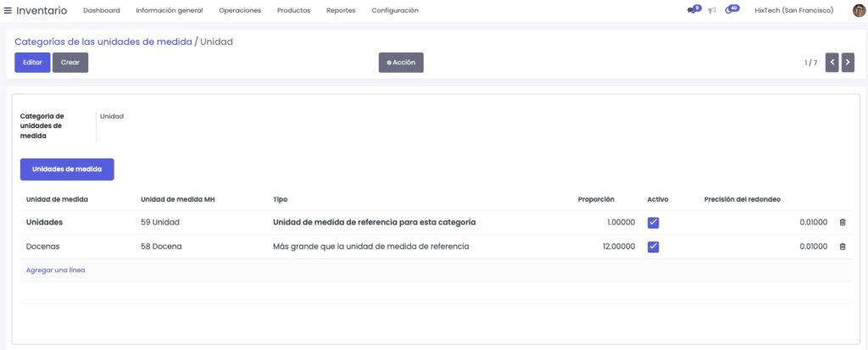Go to next record with right arrow
Viewport: 868px width, 350px height.
(x=848, y=63)
